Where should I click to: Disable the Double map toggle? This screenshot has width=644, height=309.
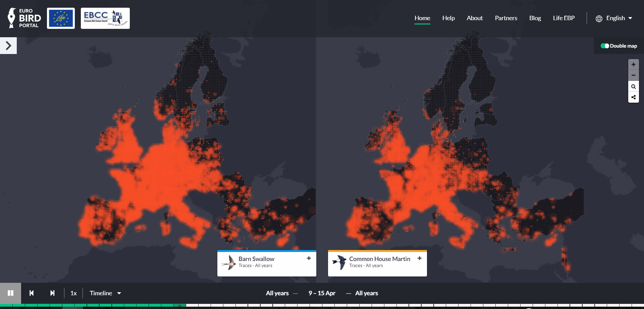[605, 45]
